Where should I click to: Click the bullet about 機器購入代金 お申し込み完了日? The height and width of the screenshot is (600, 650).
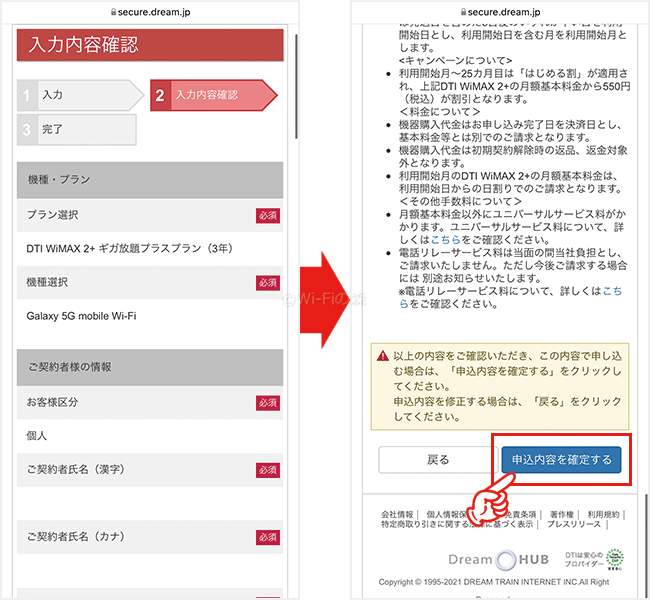(x=510, y=131)
